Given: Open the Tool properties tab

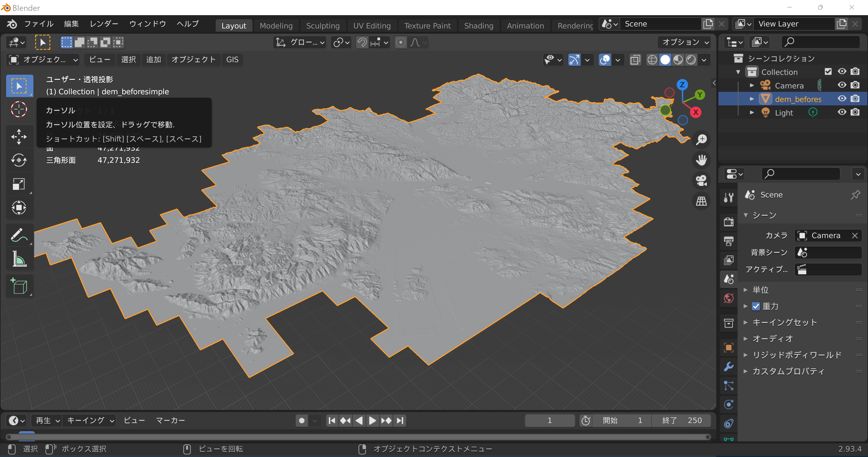Looking at the screenshot, I should pos(729,197).
